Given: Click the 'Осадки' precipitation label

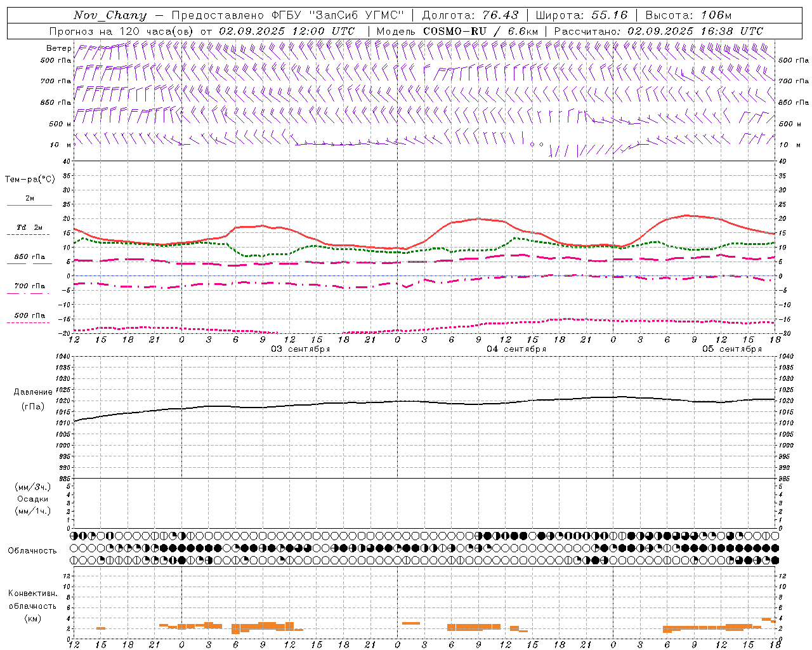Looking at the screenshot, I should pyautogui.click(x=33, y=499).
